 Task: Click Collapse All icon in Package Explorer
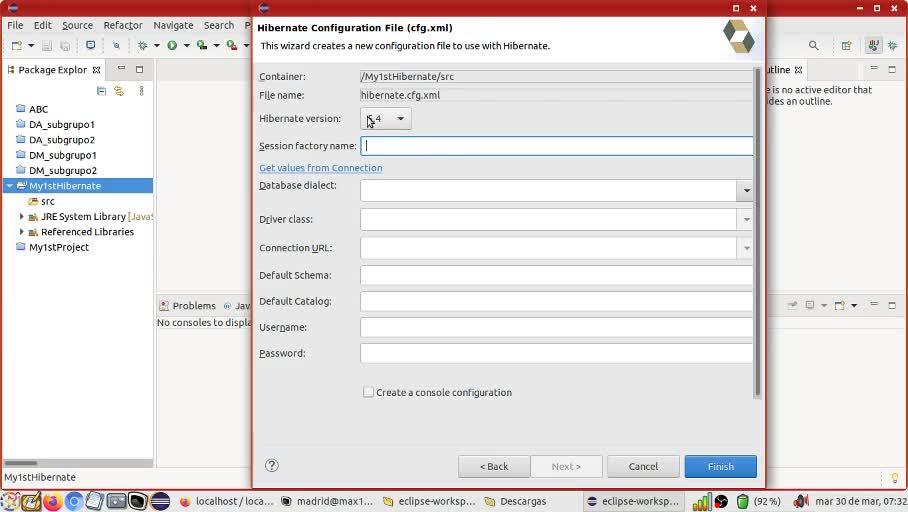click(101, 91)
